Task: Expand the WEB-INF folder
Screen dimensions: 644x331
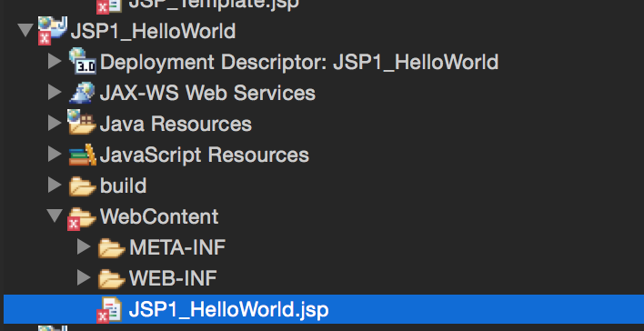Action: [x=84, y=277]
